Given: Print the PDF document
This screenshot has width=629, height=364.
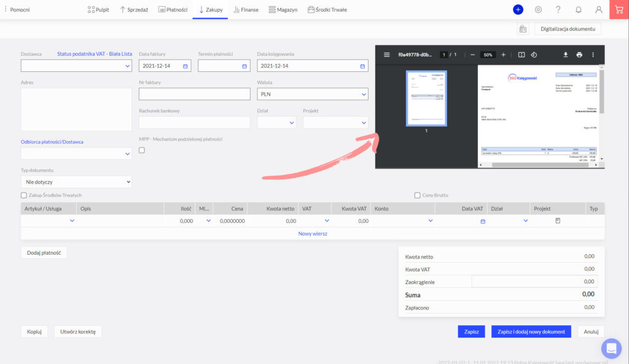Looking at the screenshot, I should (579, 55).
